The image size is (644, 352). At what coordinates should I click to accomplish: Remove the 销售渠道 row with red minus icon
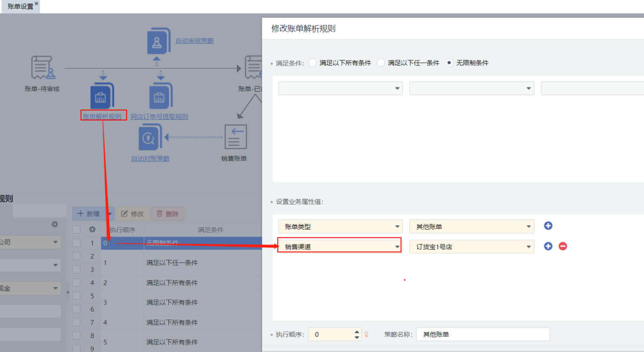point(563,246)
